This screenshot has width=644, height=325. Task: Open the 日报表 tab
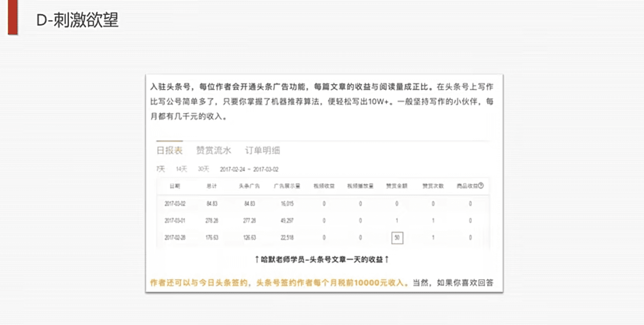click(x=170, y=150)
